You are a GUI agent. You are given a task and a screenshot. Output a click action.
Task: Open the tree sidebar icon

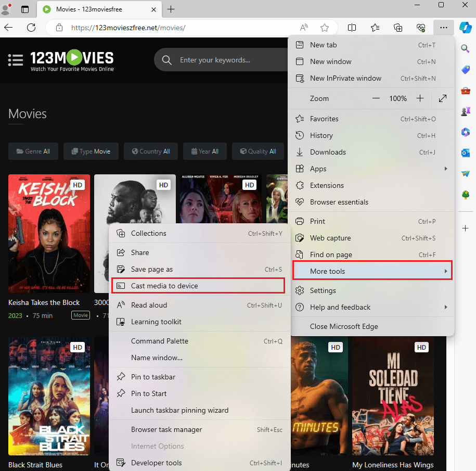click(466, 195)
